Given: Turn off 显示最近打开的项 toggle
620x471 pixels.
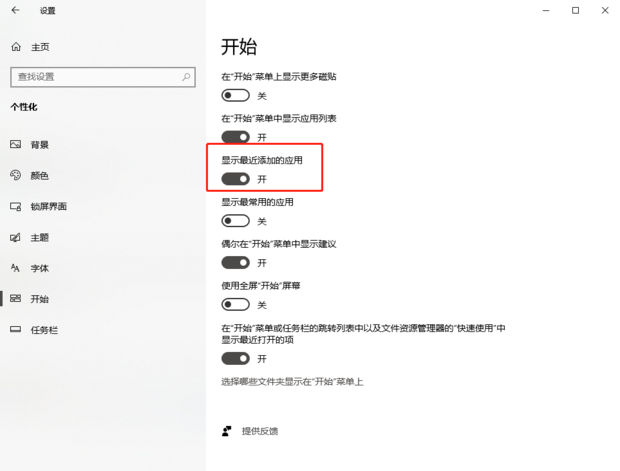Looking at the screenshot, I should click(236, 358).
